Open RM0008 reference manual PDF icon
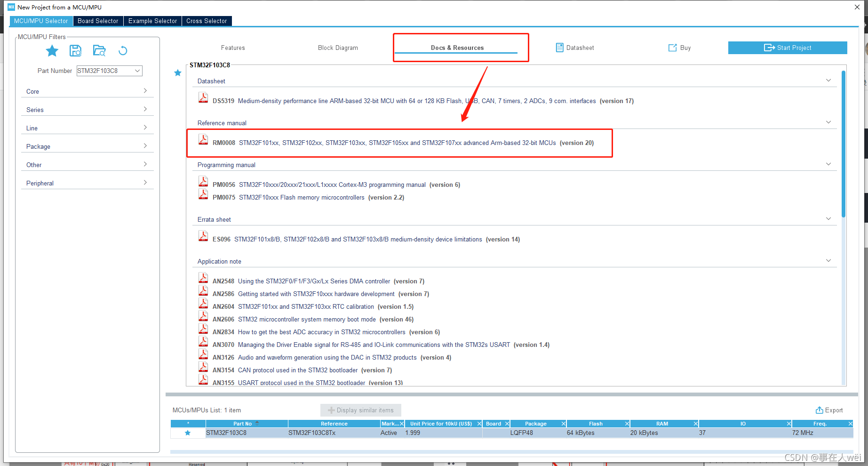 click(203, 139)
